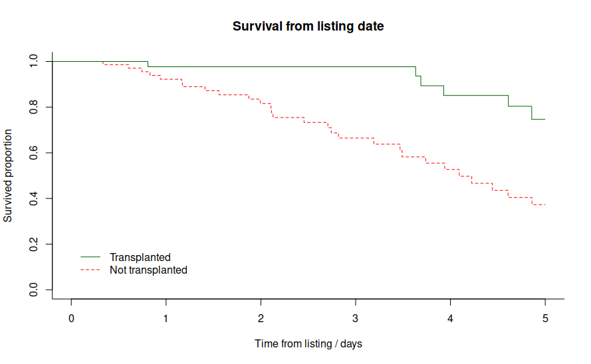Click the "Not transplanted" legend text
The width and height of the screenshot is (591, 364).
[148, 270]
